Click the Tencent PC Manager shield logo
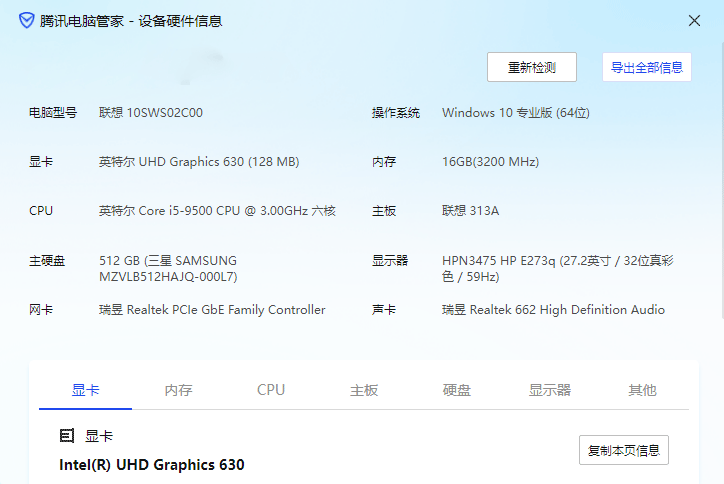 tap(27, 21)
